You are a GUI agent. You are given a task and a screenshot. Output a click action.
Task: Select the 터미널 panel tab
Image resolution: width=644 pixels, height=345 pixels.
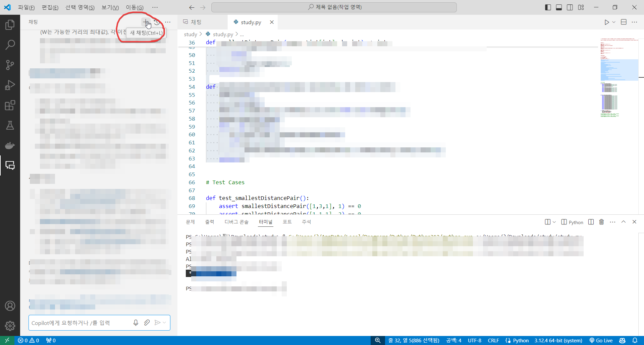[x=266, y=222]
